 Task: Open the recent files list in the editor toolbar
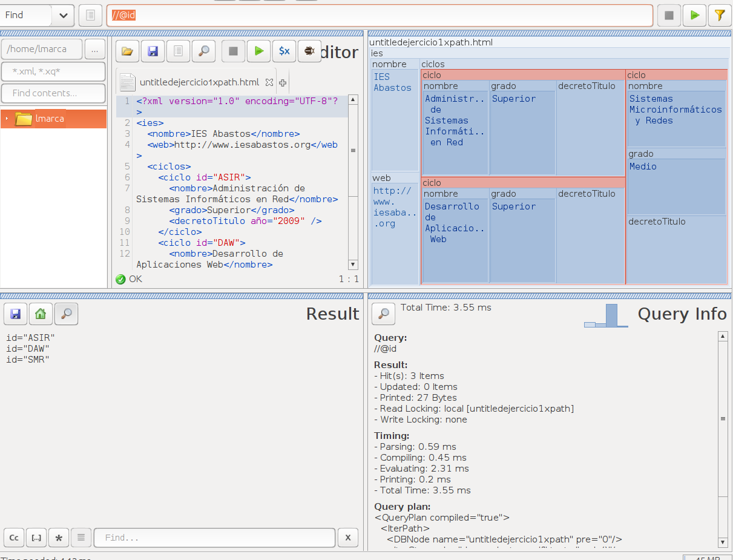(178, 51)
